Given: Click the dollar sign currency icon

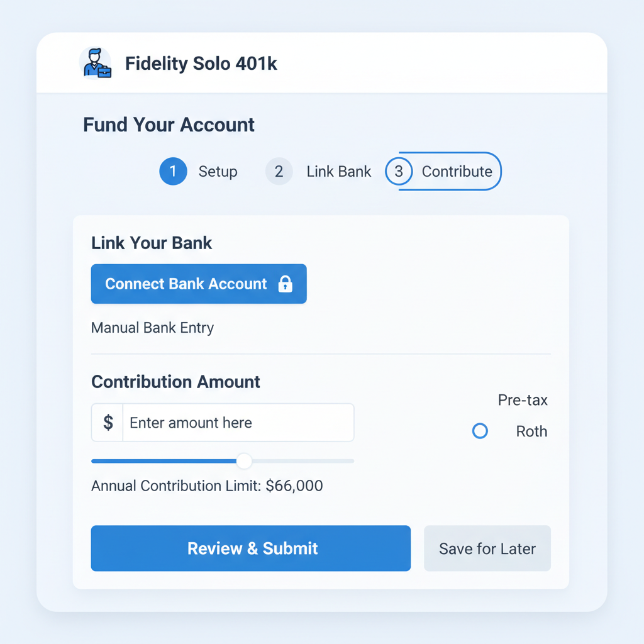Looking at the screenshot, I should pos(107,422).
